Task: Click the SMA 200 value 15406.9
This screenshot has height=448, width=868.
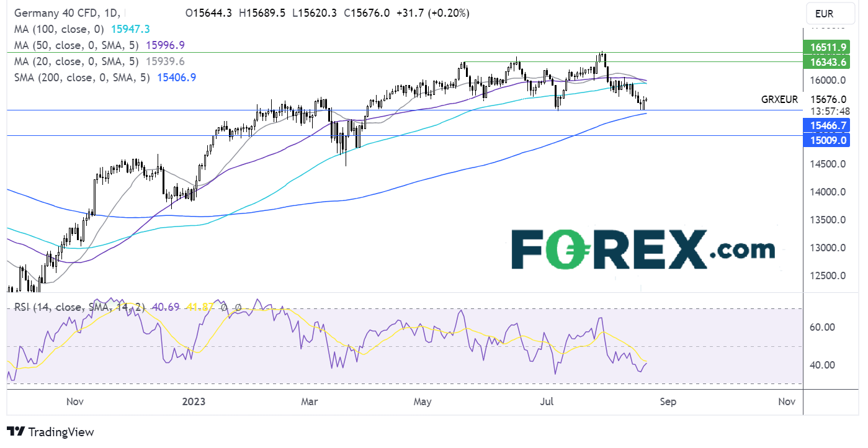Action: (x=176, y=78)
